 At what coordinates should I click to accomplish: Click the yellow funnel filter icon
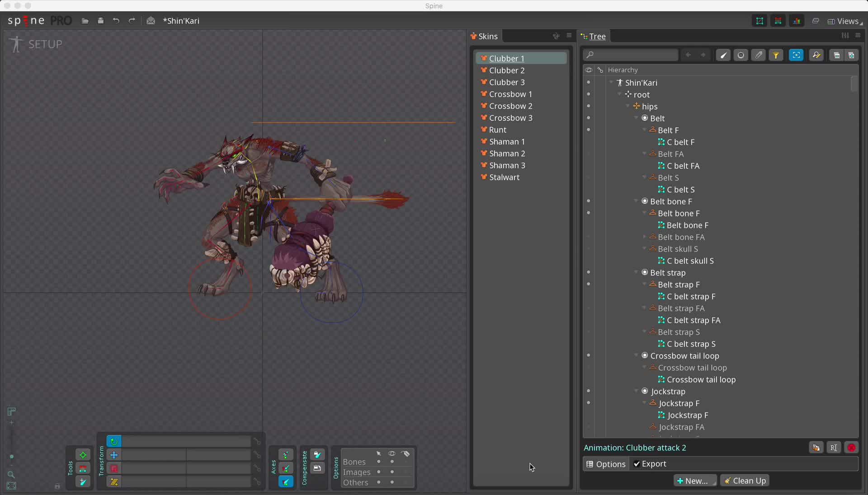pos(776,55)
